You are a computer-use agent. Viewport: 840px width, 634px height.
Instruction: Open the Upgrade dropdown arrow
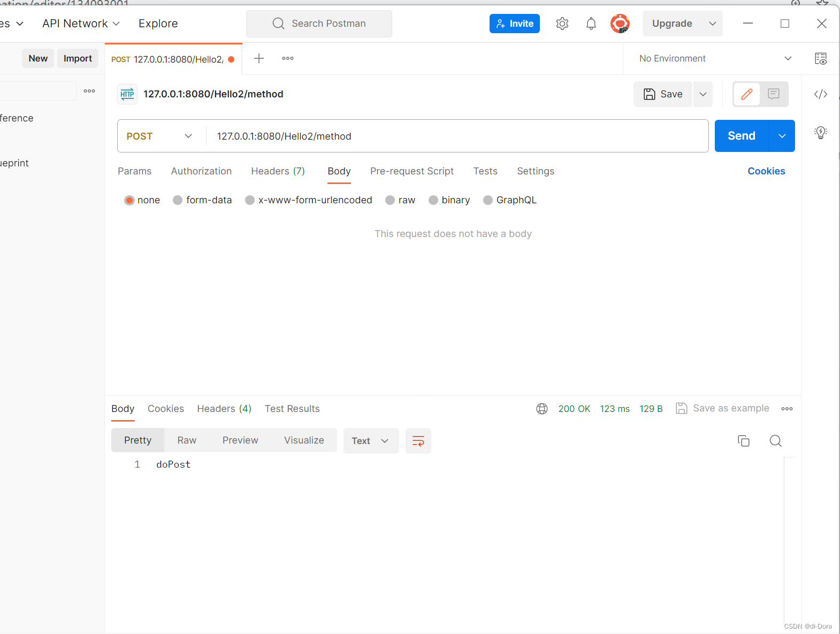(x=712, y=24)
